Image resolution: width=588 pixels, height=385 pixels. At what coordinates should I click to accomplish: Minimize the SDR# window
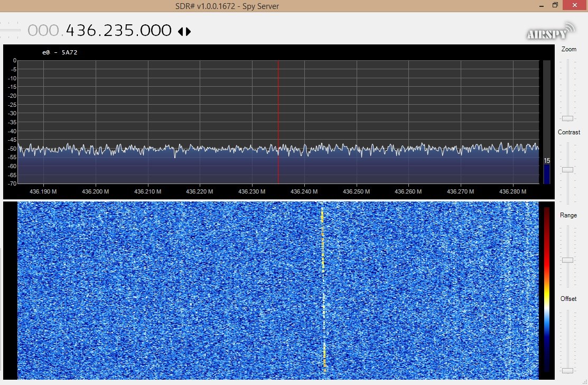point(542,6)
